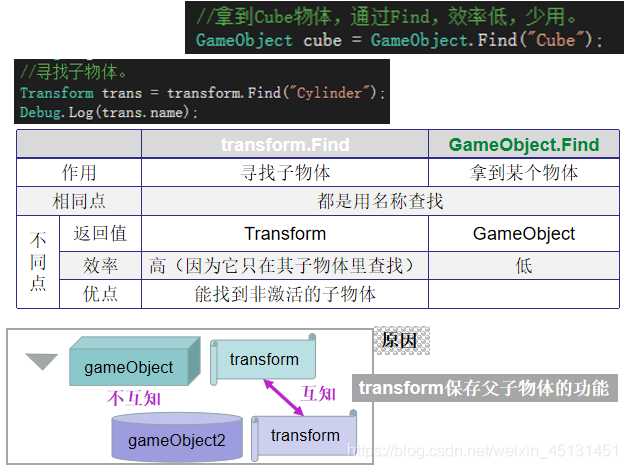Click the Transform return value cell
Viewport: 627px width, 469px height.
(285, 234)
